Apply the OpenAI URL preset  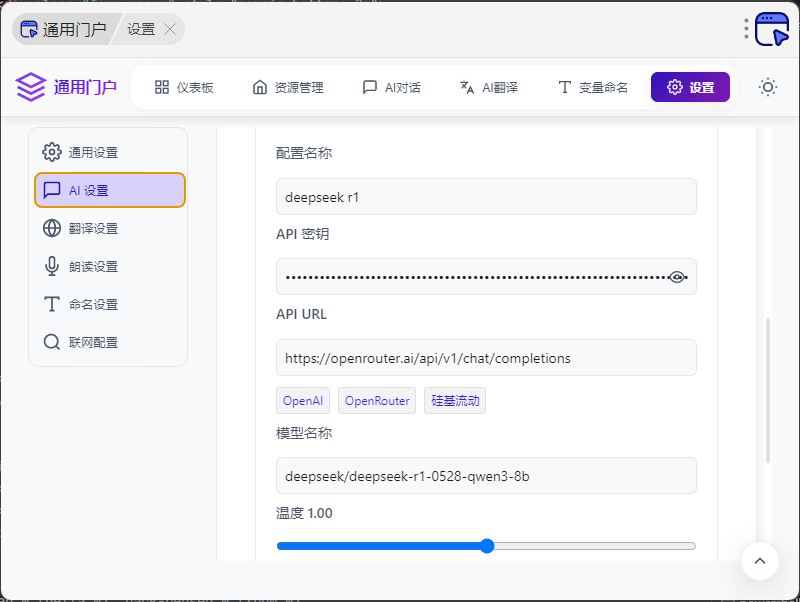point(303,401)
